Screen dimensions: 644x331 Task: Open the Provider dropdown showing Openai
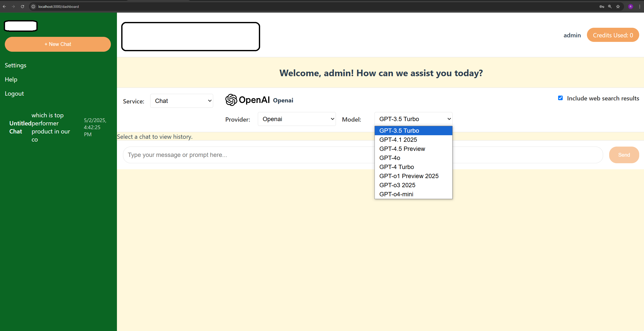297,119
